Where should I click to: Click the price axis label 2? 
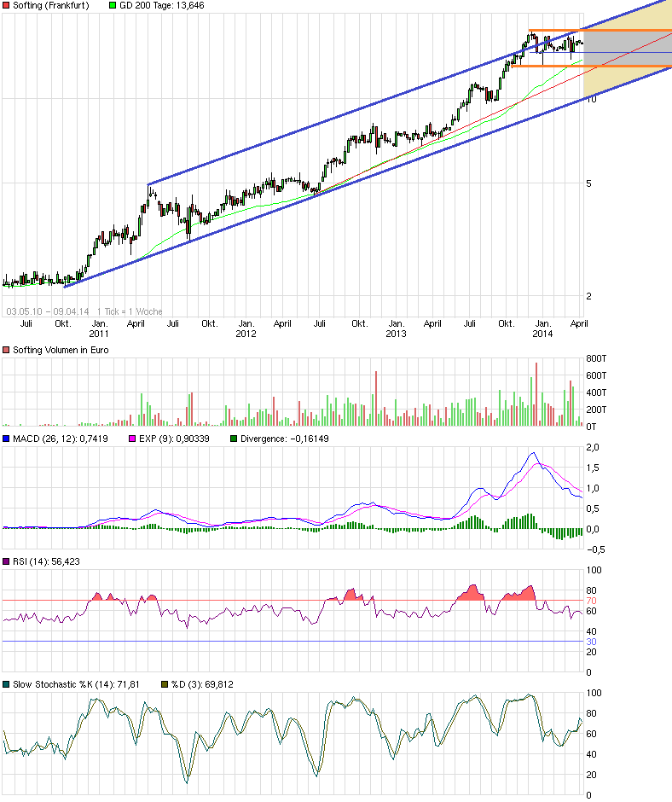pos(588,296)
